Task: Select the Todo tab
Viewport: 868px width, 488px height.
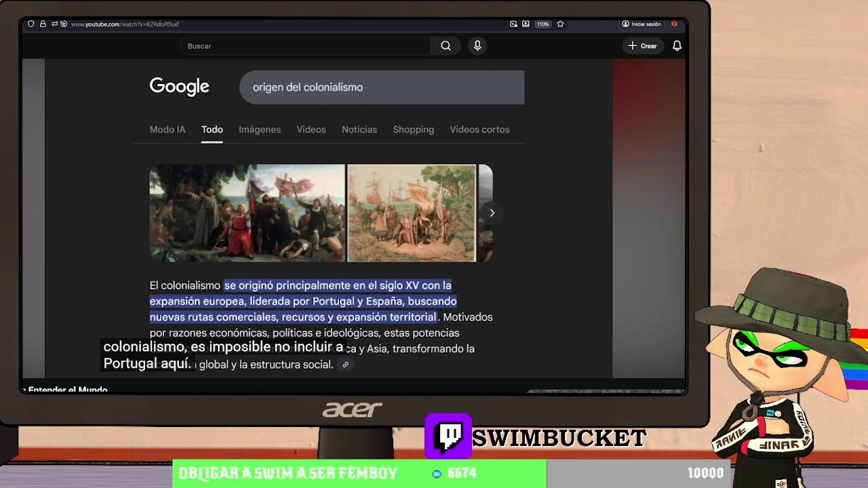Action: [212, 129]
